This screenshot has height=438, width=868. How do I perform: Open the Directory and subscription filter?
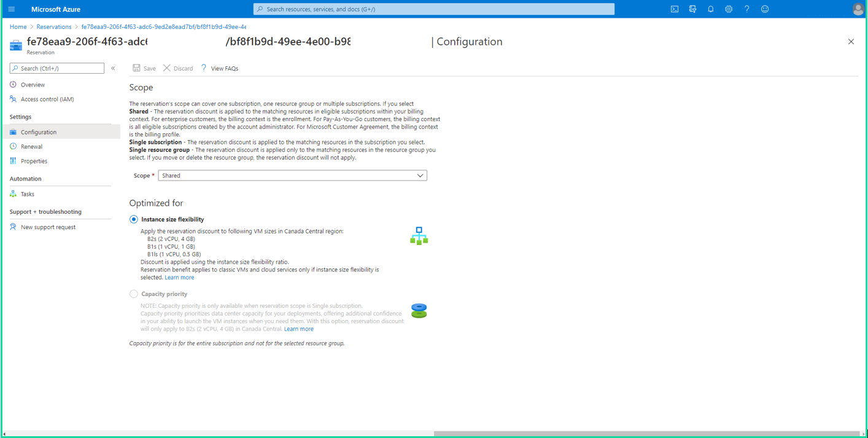point(692,9)
